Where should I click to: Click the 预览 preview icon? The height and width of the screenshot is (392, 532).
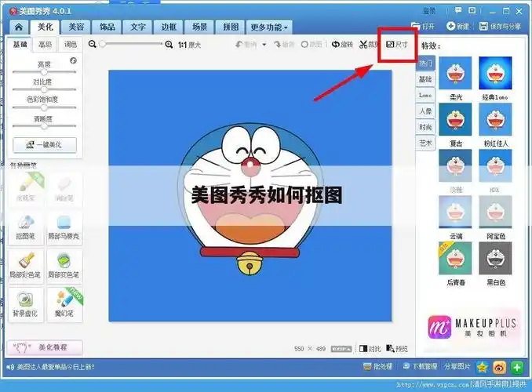(x=397, y=349)
